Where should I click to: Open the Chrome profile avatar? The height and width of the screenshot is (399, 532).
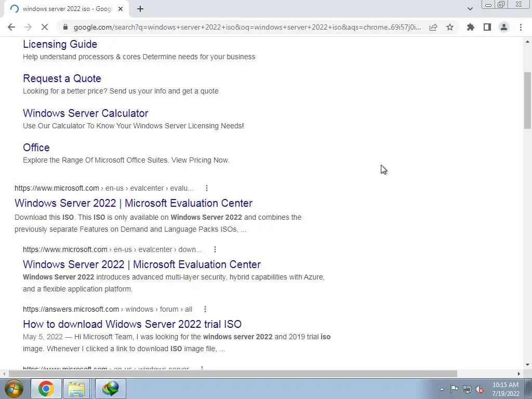pos(504,27)
